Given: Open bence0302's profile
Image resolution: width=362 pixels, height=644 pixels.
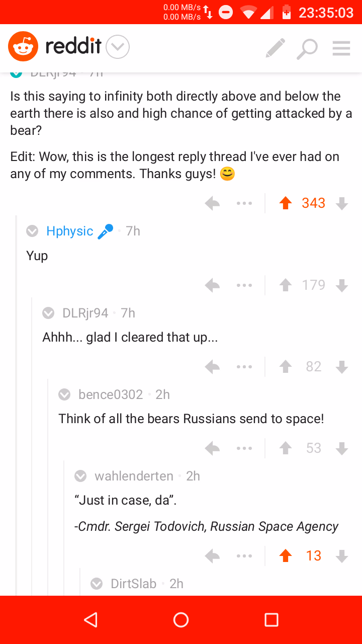Looking at the screenshot, I should pyautogui.click(x=111, y=394).
